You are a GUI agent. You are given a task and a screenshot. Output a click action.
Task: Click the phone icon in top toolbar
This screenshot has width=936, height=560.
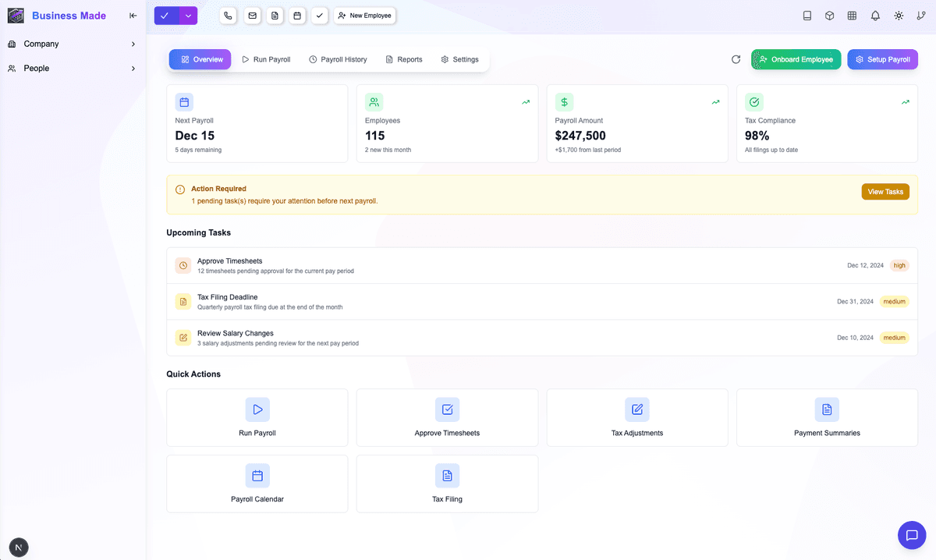tap(228, 16)
